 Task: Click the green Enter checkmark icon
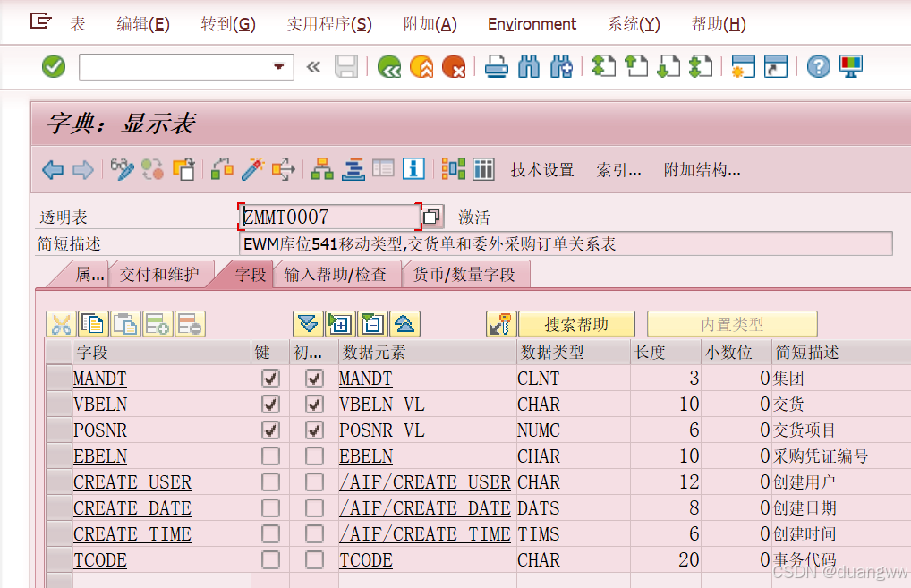point(54,67)
